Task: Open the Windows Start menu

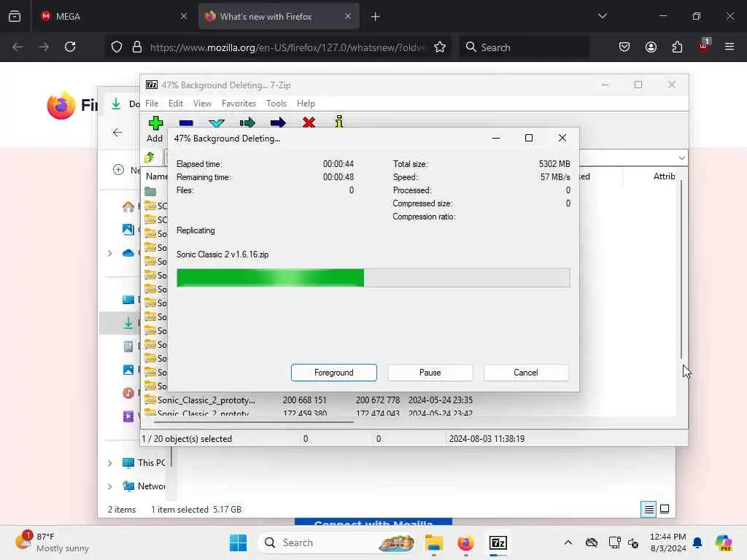Action: (x=239, y=542)
